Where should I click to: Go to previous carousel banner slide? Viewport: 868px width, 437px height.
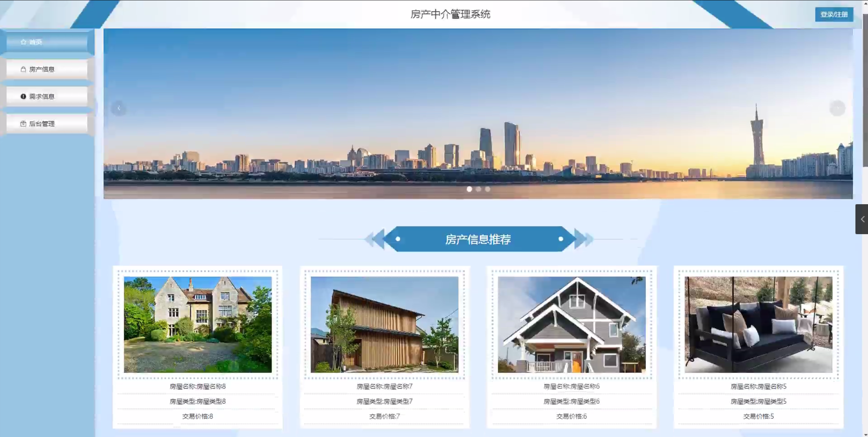pos(119,108)
